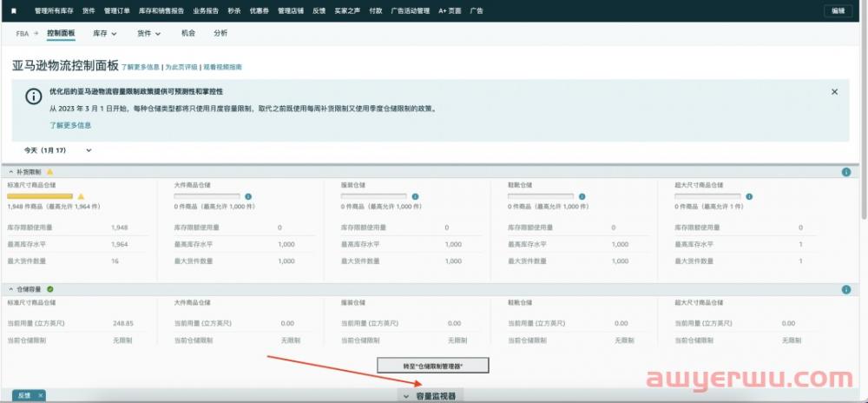
Task: Open 库存和销售报告 in the top menu
Action: coord(161,10)
